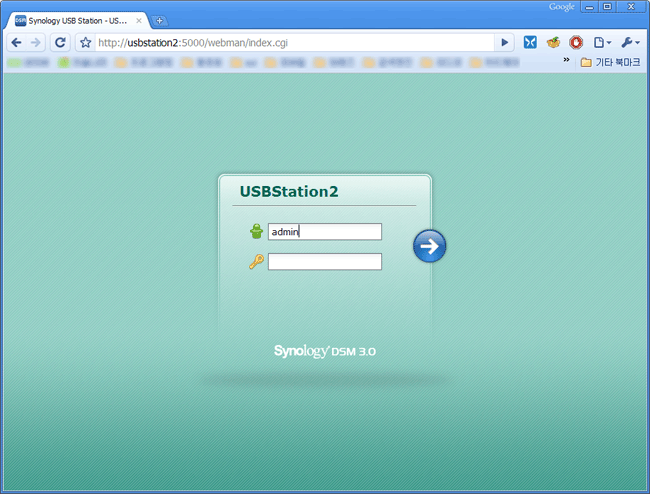
Task: Click the Synology DSM 3.0 logo
Action: pyautogui.click(x=325, y=351)
